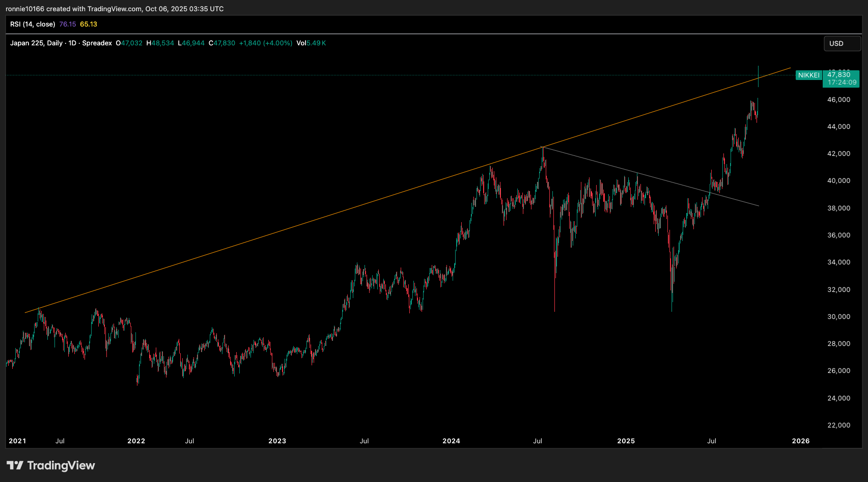868x482 pixels.
Task: Click the 2025 label on time axis
Action: tap(626, 441)
